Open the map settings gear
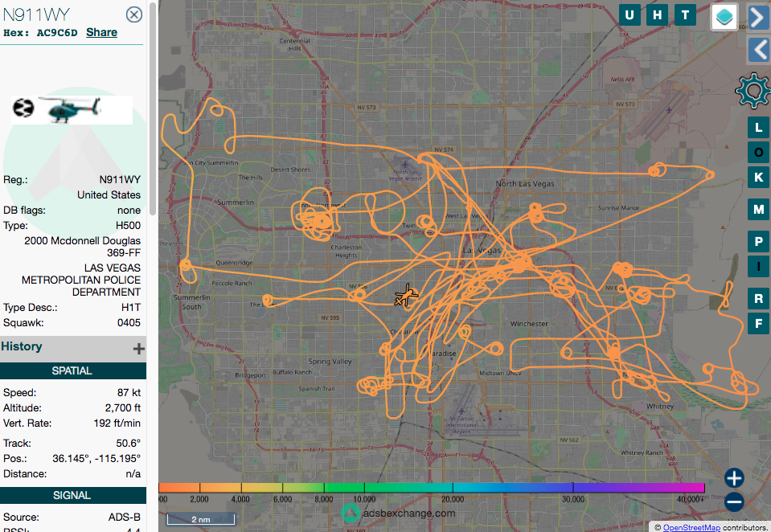 (753, 91)
